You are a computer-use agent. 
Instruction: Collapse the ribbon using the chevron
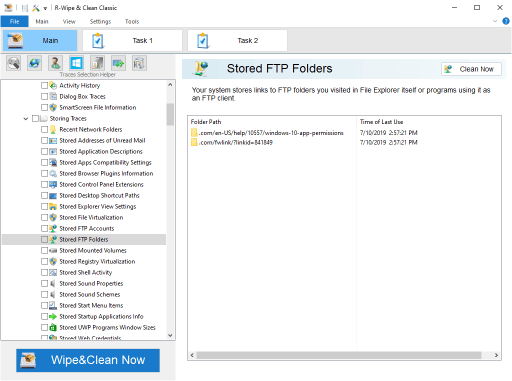pyautogui.click(x=495, y=21)
